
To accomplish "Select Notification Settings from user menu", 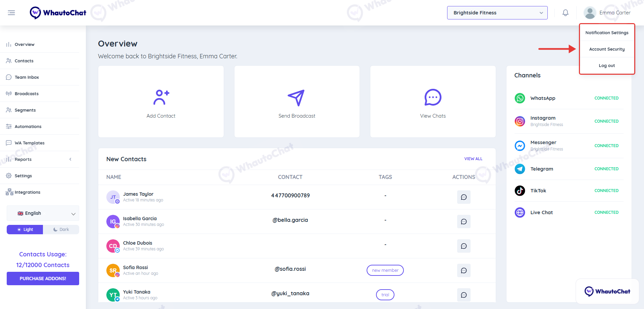I will [607, 33].
